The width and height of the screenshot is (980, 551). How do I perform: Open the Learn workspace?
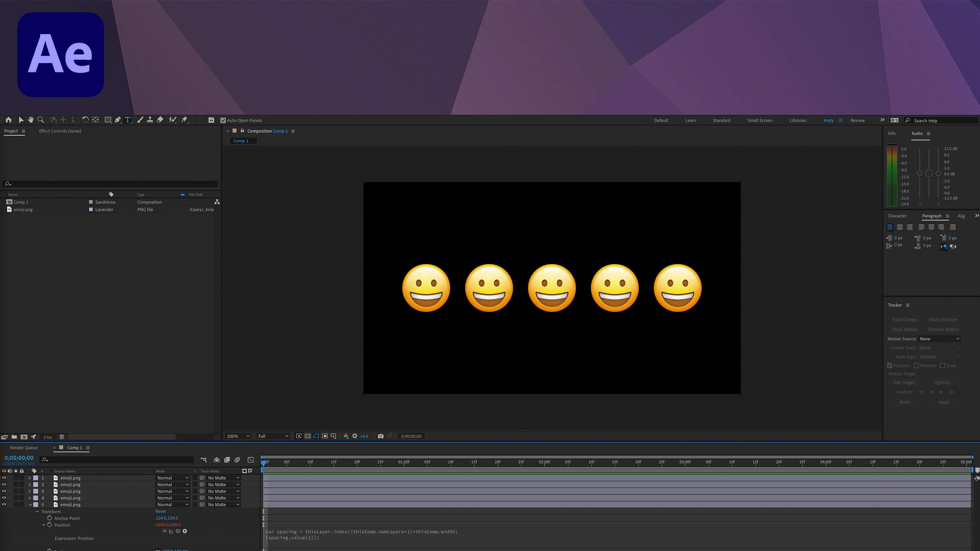pos(691,120)
